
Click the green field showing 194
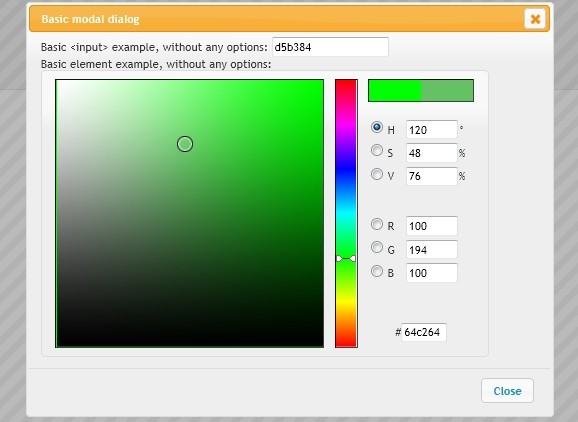pyautogui.click(x=432, y=250)
